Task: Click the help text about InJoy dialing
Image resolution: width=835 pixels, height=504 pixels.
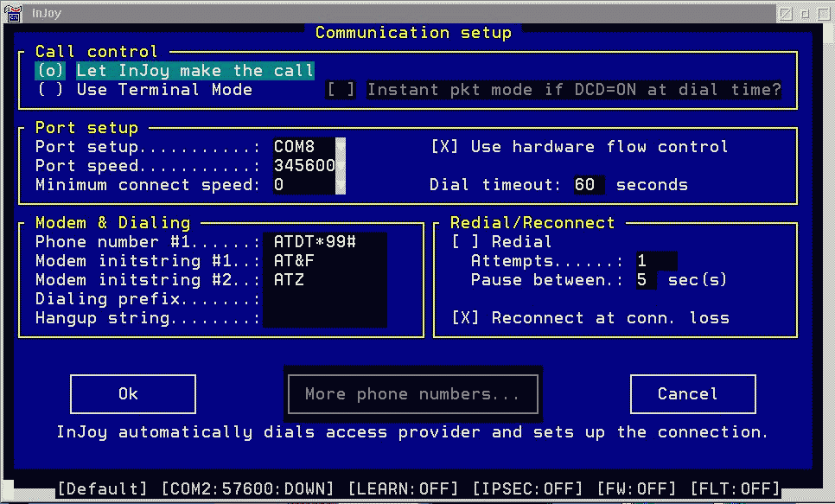Action: click(412, 432)
